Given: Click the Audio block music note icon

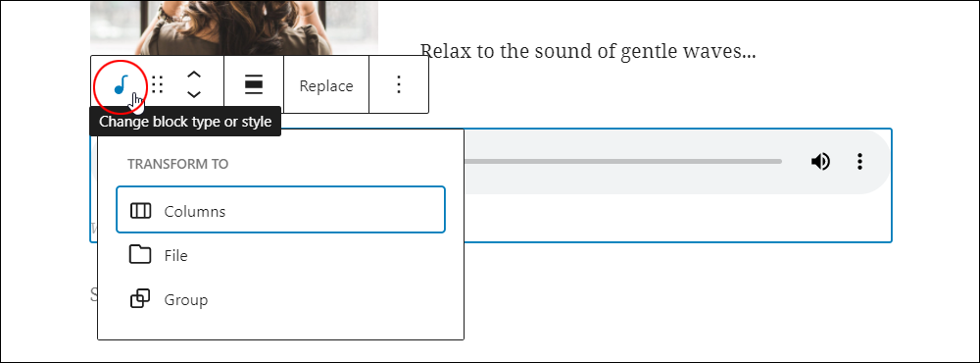Looking at the screenshot, I should 122,84.
